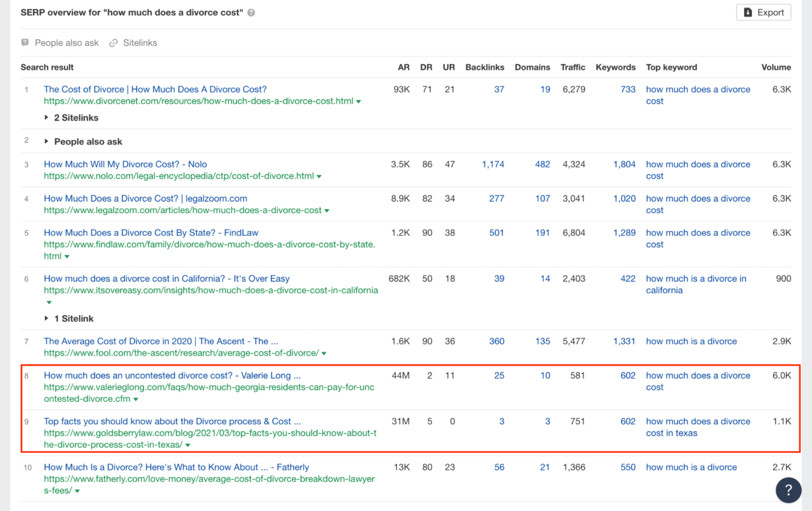Open dropdown arrow after nolo.com URL
The image size is (812, 511).
tap(319, 176)
